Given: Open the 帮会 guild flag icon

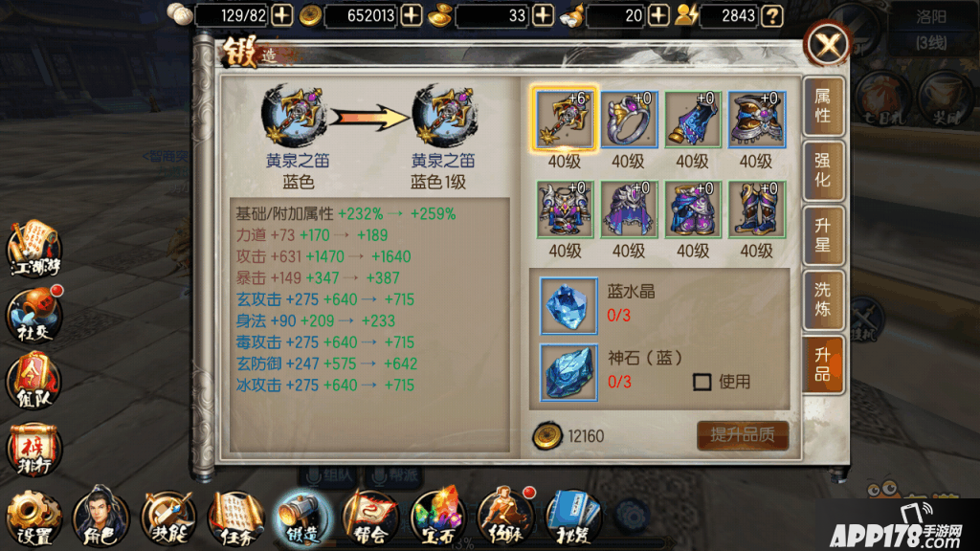Looking at the screenshot, I should (x=370, y=518).
